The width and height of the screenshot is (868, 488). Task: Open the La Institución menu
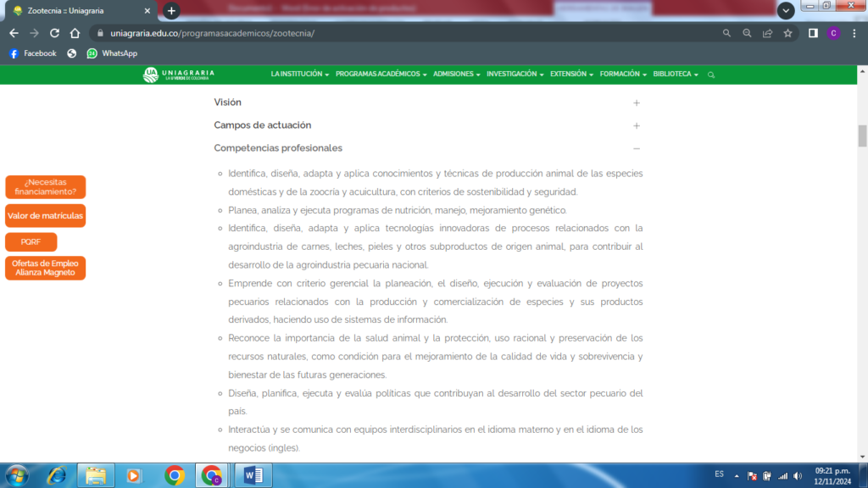coord(300,75)
